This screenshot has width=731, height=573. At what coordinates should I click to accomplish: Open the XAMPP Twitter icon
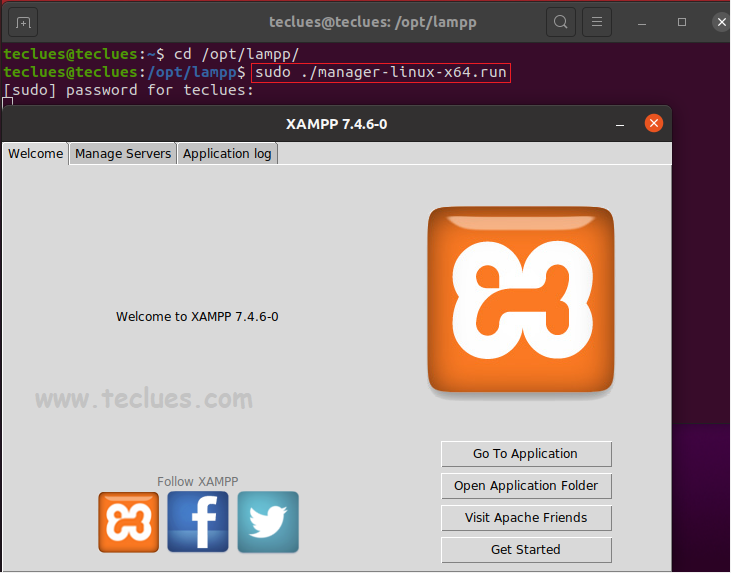click(x=268, y=522)
